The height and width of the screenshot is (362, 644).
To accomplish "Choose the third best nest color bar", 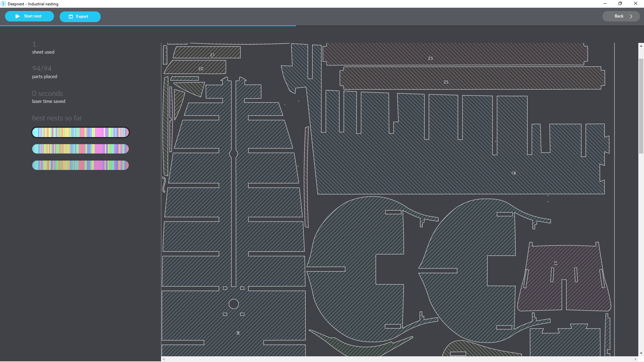I will (x=80, y=165).
